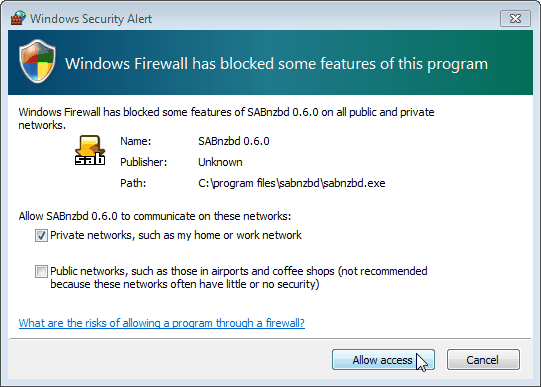Click the SABnzbd sab program icon
Screen dimensions: 541x387
point(90,150)
